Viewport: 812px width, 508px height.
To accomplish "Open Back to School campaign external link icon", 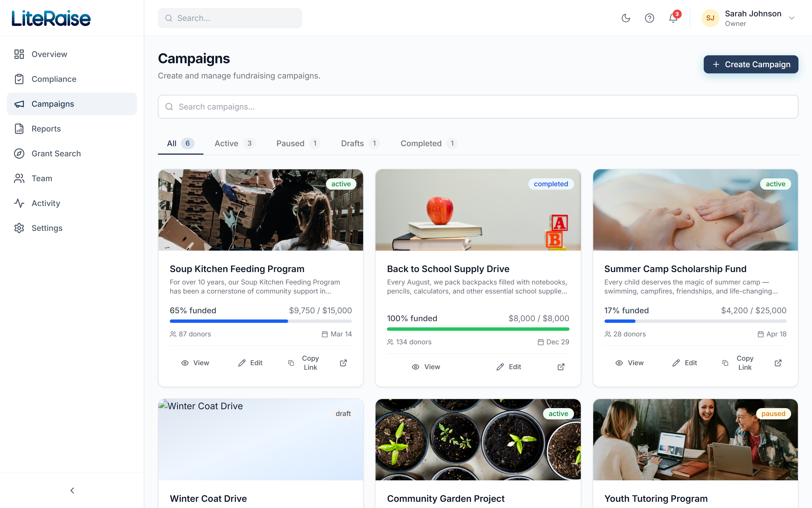I will pyautogui.click(x=561, y=367).
